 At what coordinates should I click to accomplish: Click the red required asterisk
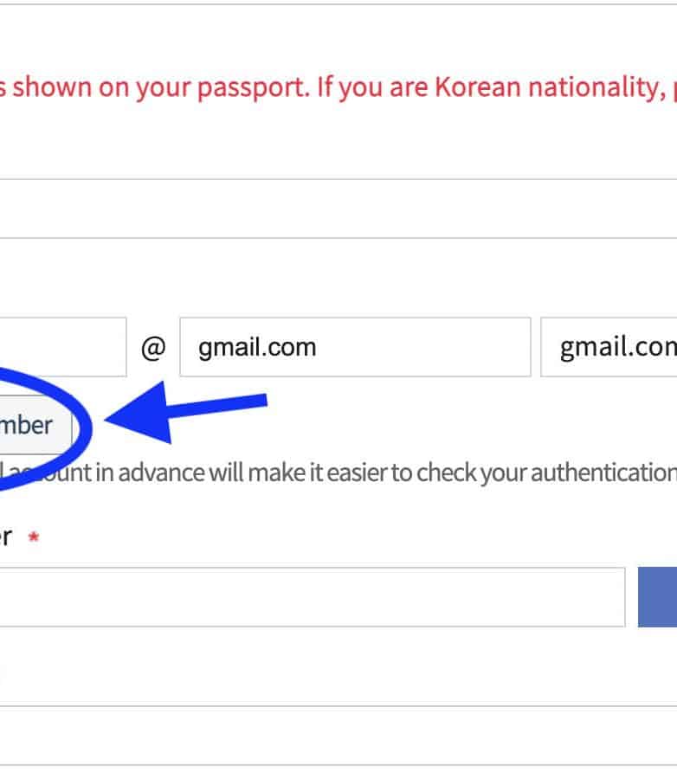(x=34, y=537)
